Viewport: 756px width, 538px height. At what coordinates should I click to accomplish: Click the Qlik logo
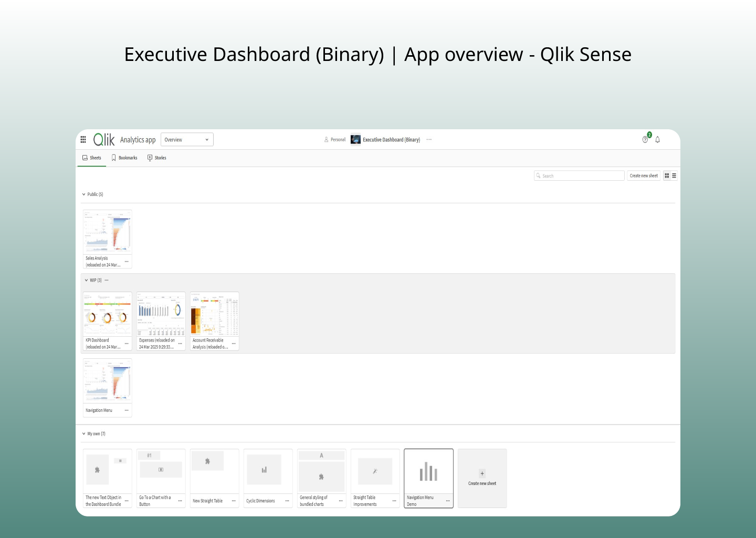104,139
